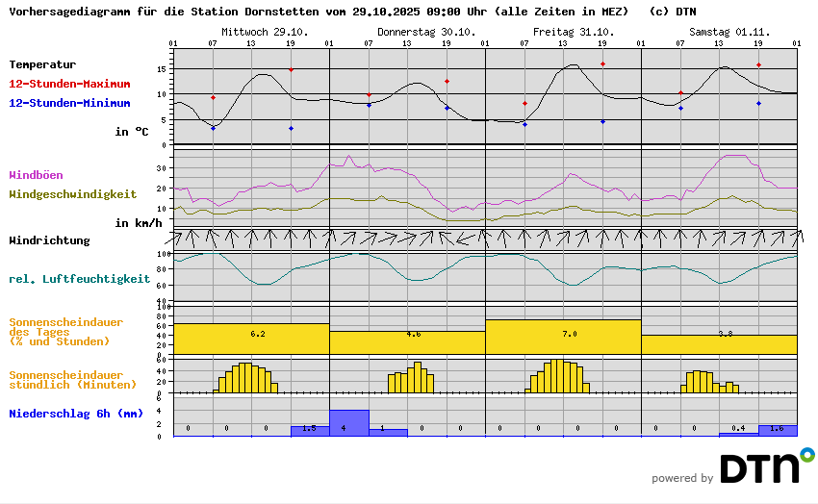This screenshot has width=818, height=504.
Task: Click the red maximum marker at Freitag 19:00
Action: coord(602,64)
